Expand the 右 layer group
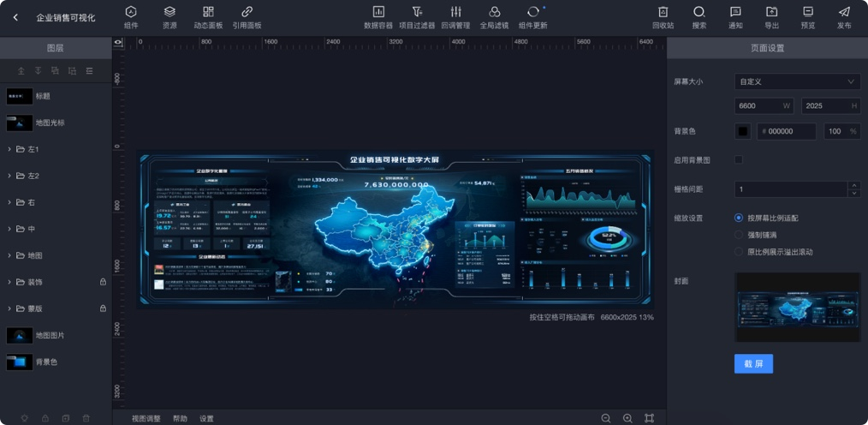Image resolution: width=868 pixels, height=425 pixels. coord(9,202)
